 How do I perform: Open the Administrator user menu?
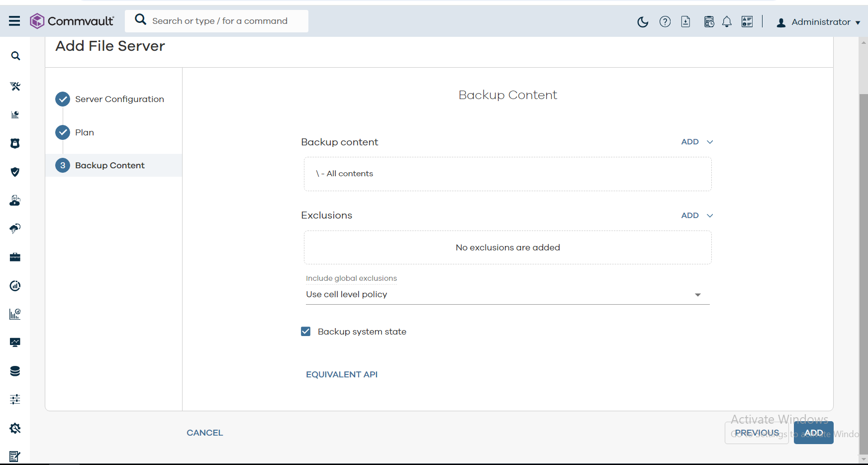(819, 22)
